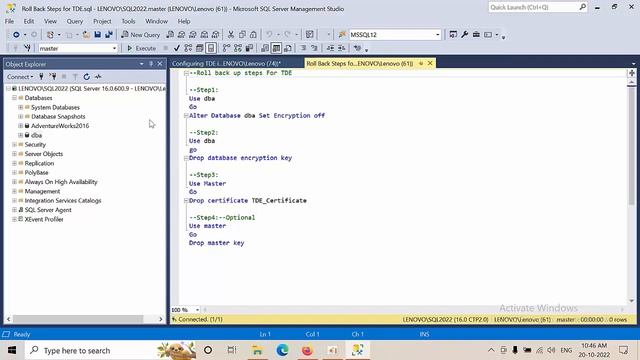Click the Solution Explorer icon
Viewport: 640px width, 360px height.
453,35
